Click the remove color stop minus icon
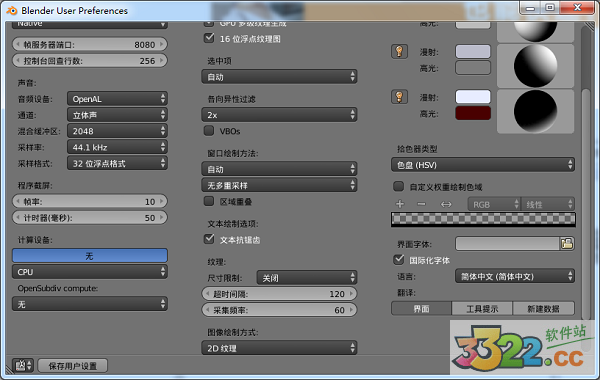The height and width of the screenshot is (380, 600). click(x=422, y=204)
